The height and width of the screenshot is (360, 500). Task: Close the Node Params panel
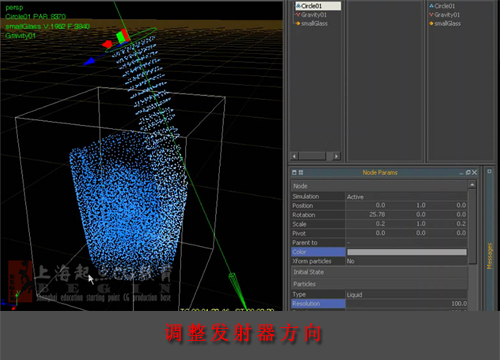tap(474, 172)
